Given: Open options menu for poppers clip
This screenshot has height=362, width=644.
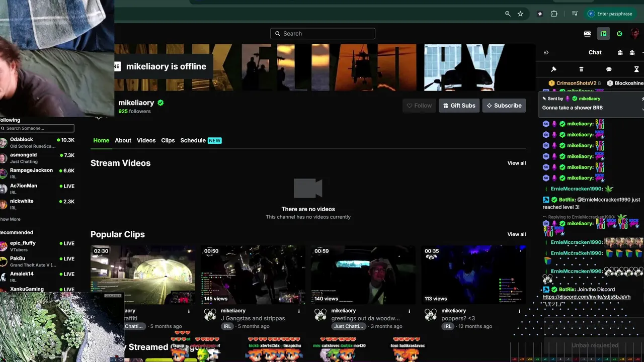Looking at the screenshot, I should pyautogui.click(x=520, y=311).
